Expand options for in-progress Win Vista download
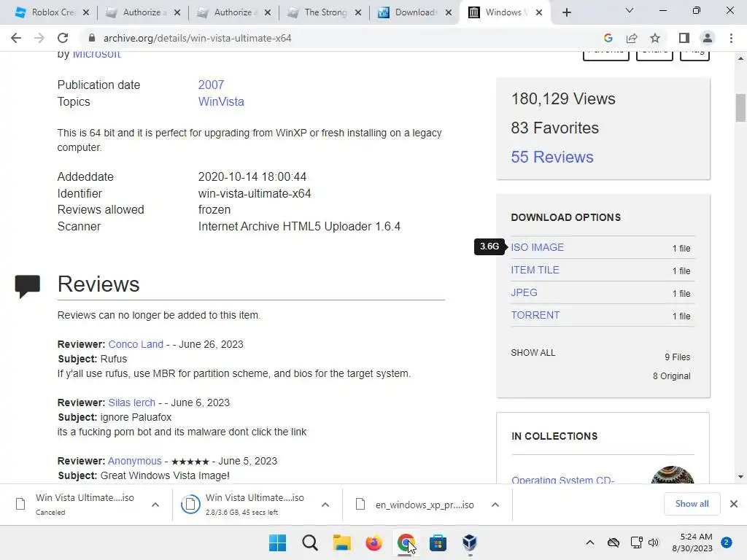The height and width of the screenshot is (560, 747). (325, 505)
